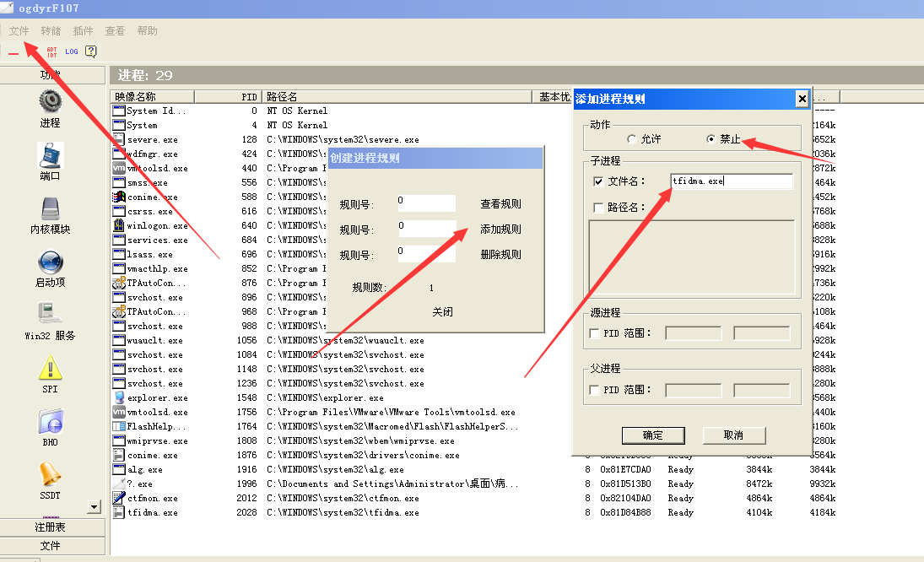This screenshot has width=924, height=562.
Task: Open the 启动项 startup items icon
Action: pos(50,262)
